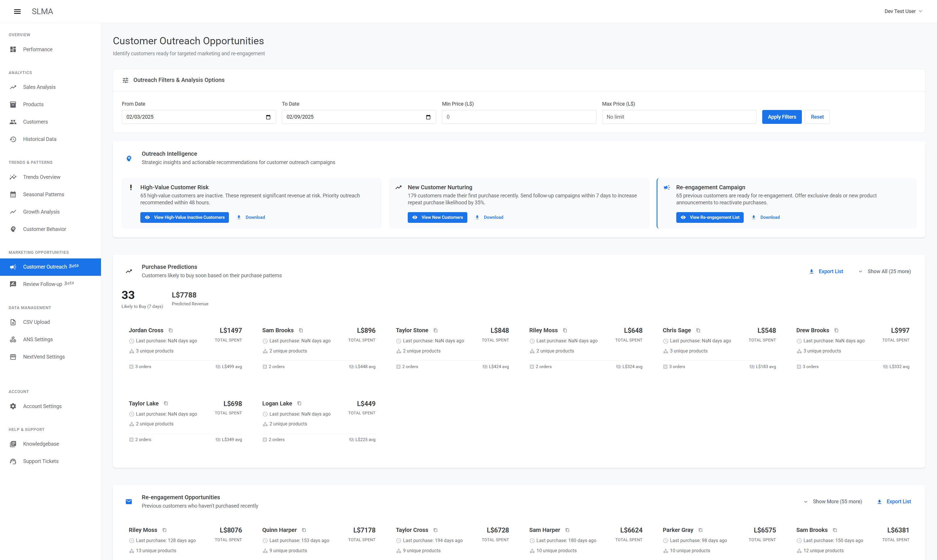Copy Parker Gray customer name icon

coord(701,530)
